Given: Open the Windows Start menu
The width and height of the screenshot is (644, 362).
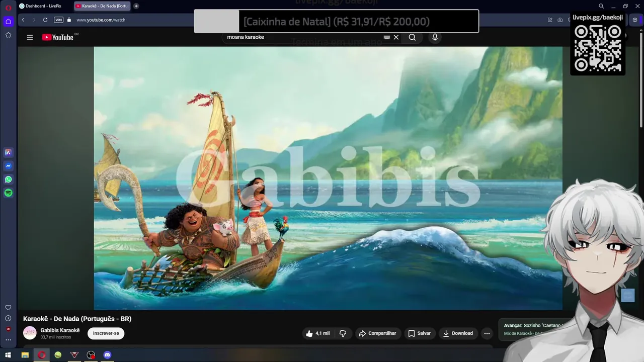Looking at the screenshot, I should [x=8, y=355].
